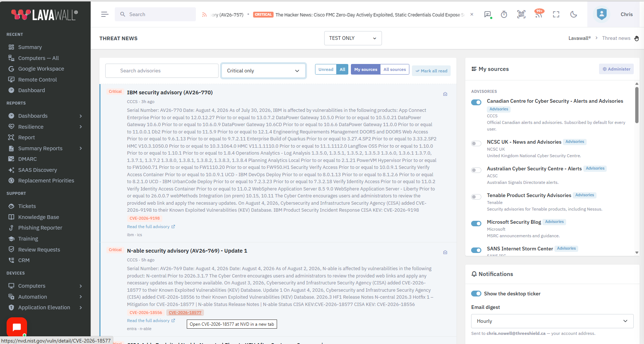Viewport: 644px width, 344px height.
Task: Open the QR code scanner icon
Action: point(521,15)
